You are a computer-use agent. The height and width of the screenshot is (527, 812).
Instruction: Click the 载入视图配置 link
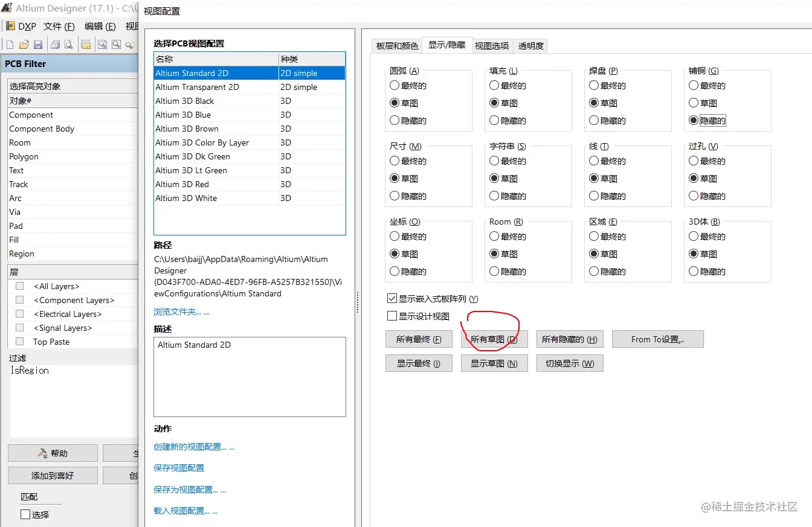pyautogui.click(x=185, y=511)
